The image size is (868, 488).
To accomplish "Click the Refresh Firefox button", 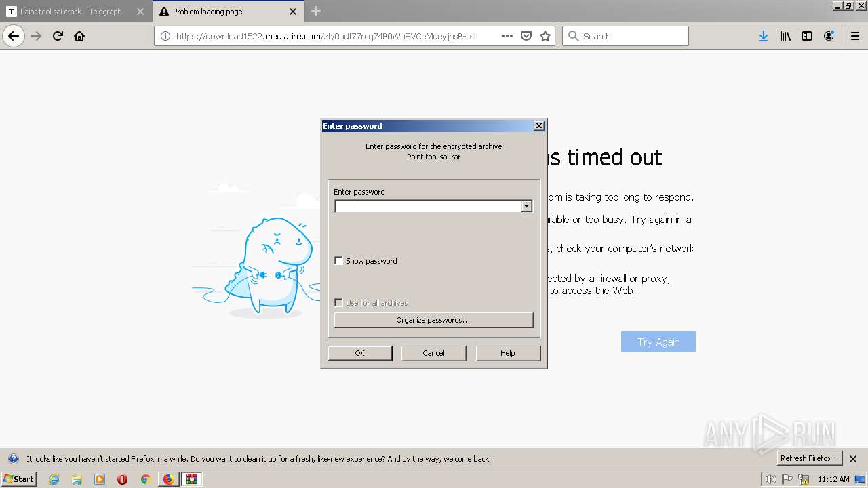I will pyautogui.click(x=810, y=458).
